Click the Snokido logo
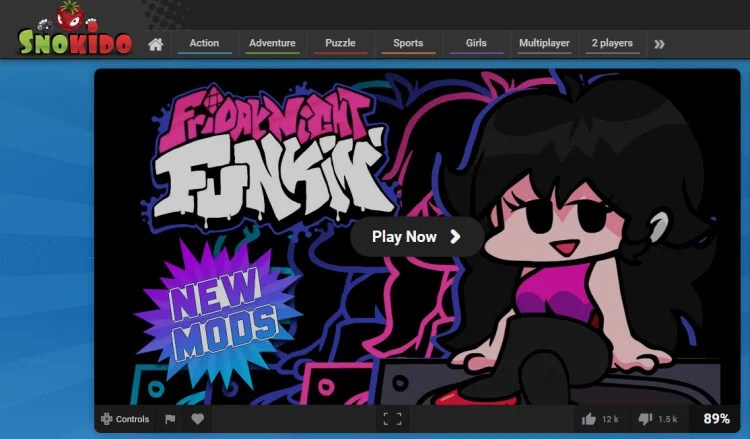 (x=74, y=29)
